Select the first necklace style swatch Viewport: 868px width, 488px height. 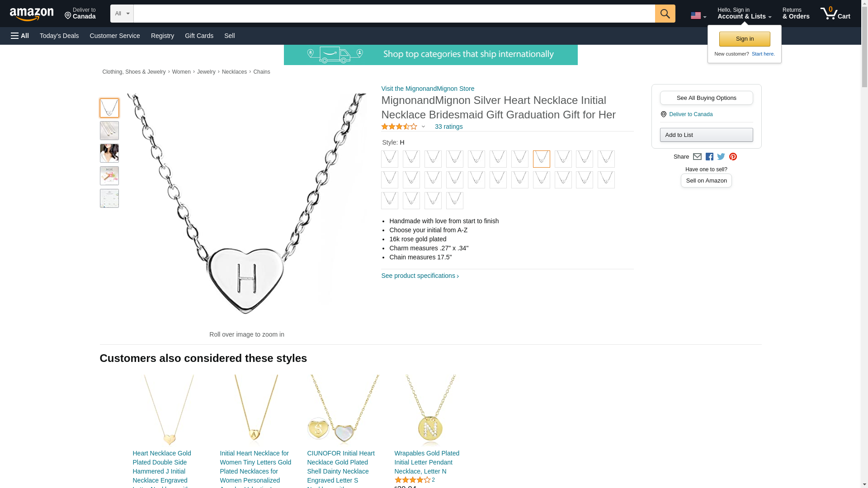pos(390,159)
